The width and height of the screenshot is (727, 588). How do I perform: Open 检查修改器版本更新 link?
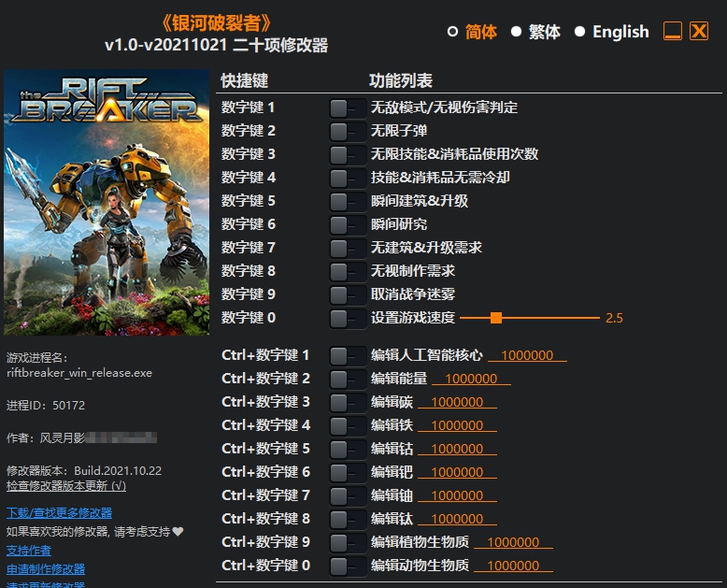66,486
